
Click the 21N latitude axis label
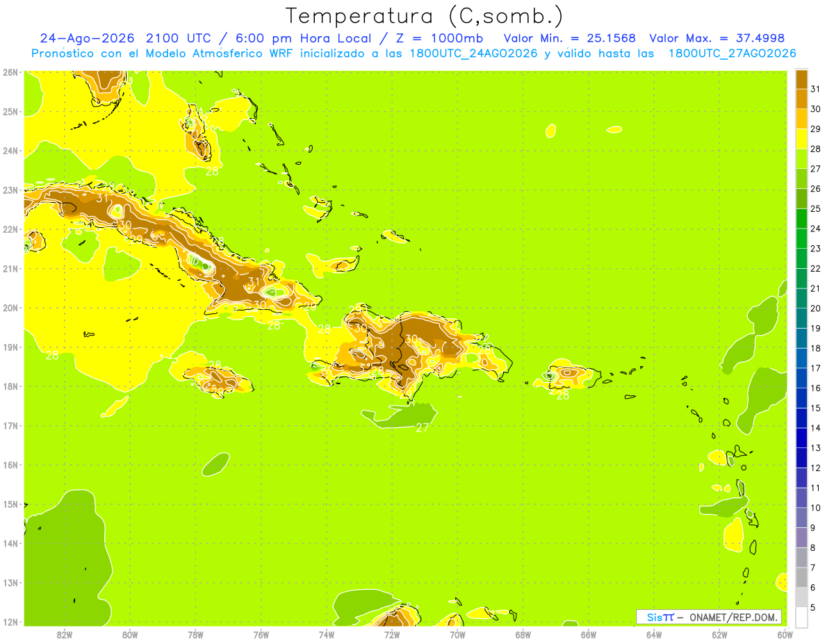[x=10, y=269]
